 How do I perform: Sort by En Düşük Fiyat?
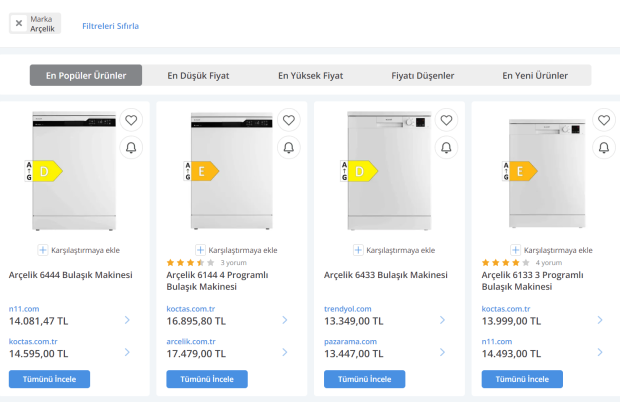[x=198, y=75]
